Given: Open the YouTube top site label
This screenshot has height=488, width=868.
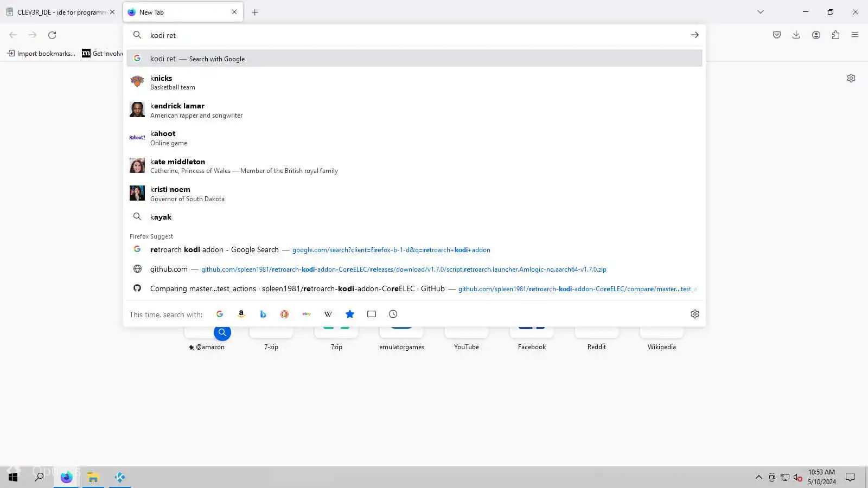Looking at the screenshot, I should pos(467,347).
